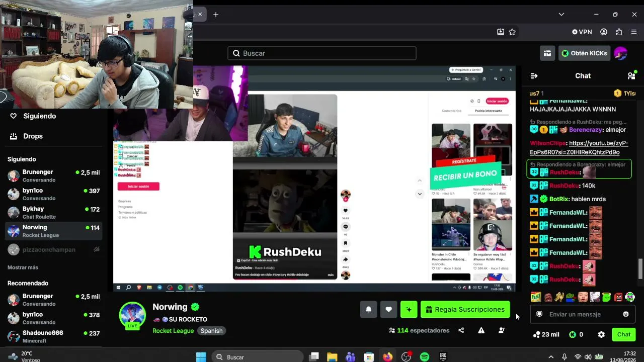This screenshot has width=644, height=362.
Task: Open byn1co with 378 viewers under Recomendado
Action: pyautogui.click(x=53, y=318)
